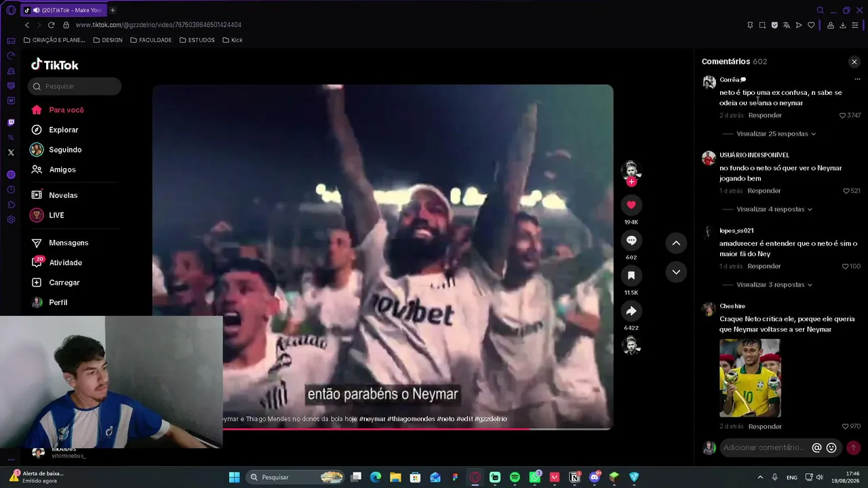The height and width of the screenshot is (488, 868).
Task: Open more options on Corrêa's comment
Action: click(857, 79)
